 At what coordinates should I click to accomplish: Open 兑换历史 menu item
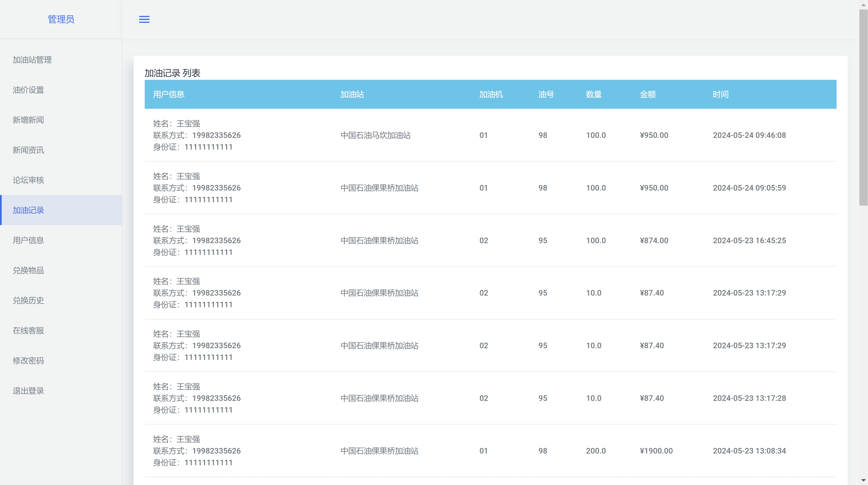pyautogui.click(x=61, y=300)
